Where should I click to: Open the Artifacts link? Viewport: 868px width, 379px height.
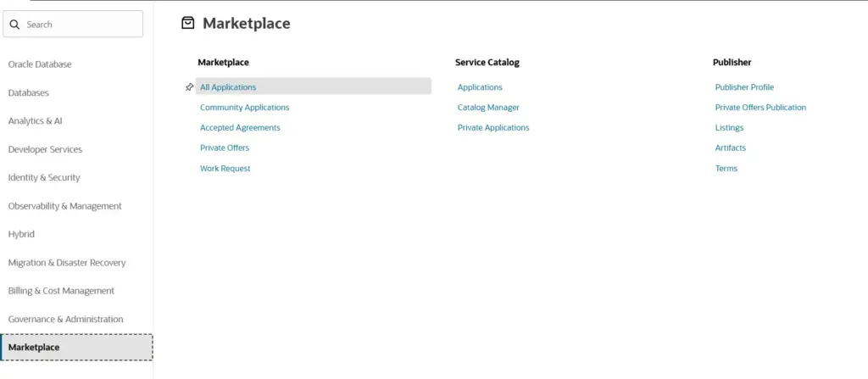pyautogui.click(x=730, y=148)
